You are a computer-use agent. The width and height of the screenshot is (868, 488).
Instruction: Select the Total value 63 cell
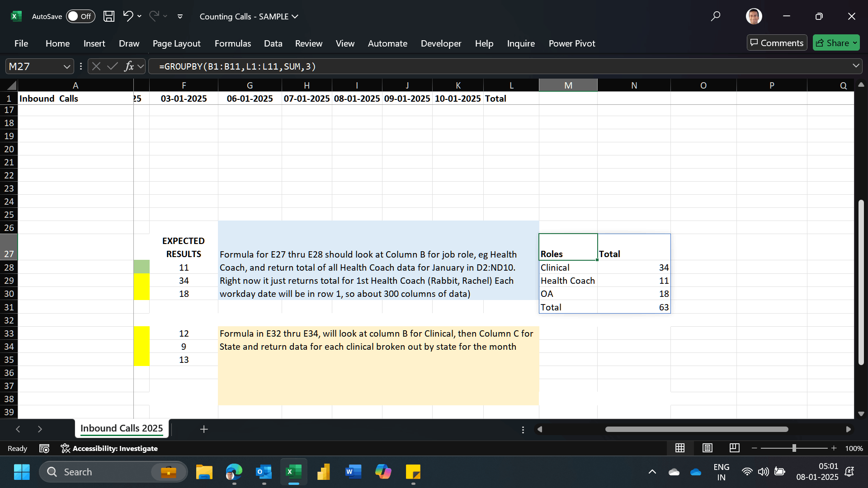pyautogui.click(x=634, y=307)
